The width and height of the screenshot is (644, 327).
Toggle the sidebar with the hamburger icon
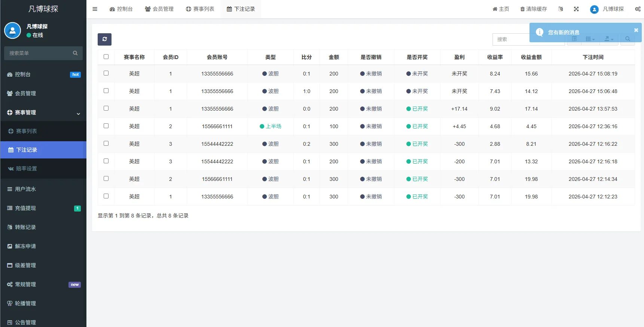(x=95, y=9)
